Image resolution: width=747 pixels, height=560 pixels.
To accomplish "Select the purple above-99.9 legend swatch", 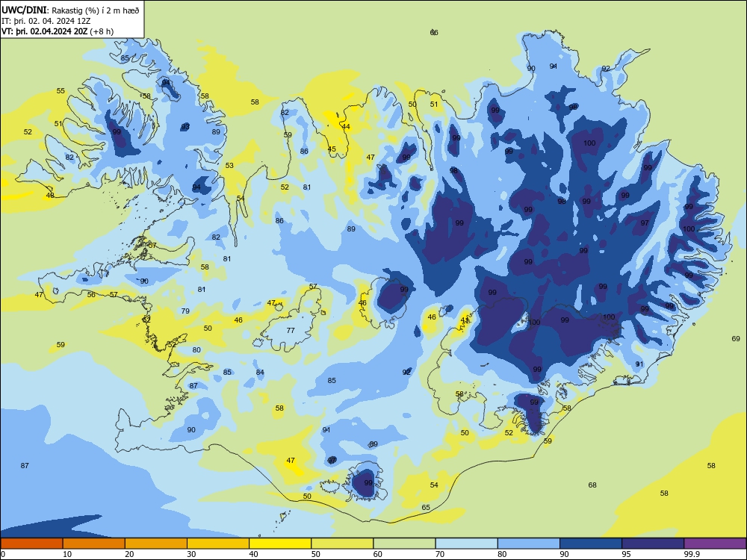I will (x=715, y=544).
